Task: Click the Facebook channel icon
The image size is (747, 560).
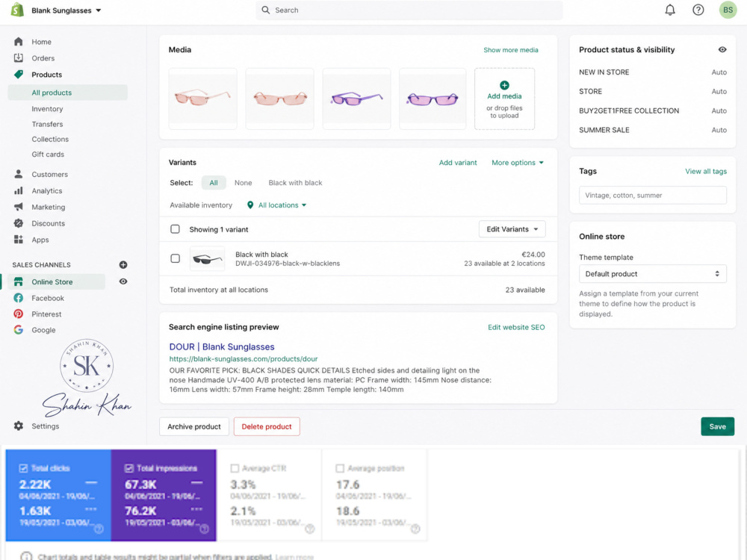Action: [x=19, y=298]
